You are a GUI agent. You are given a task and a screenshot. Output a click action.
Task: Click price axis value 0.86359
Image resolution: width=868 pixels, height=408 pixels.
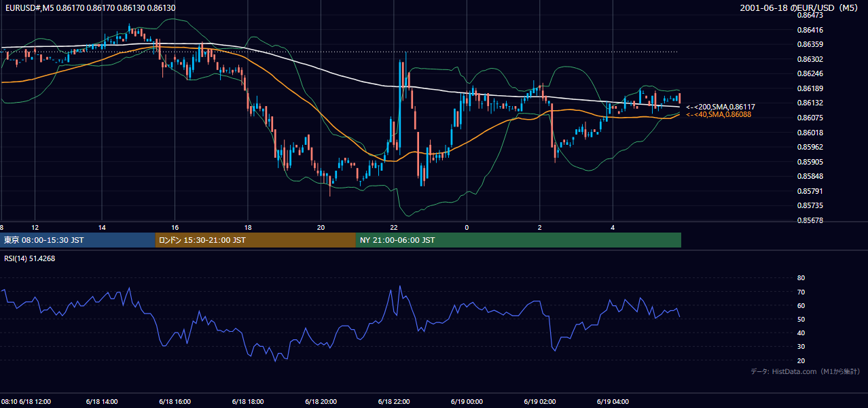point(810,44)
